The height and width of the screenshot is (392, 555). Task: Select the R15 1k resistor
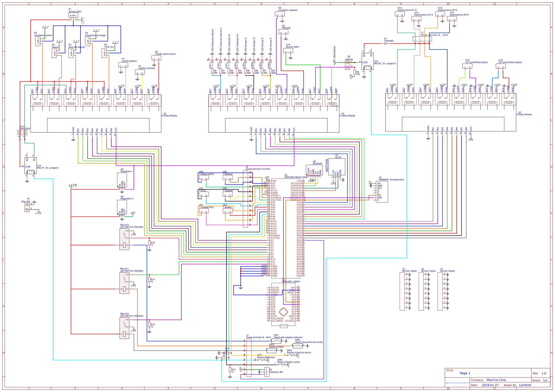149,243
